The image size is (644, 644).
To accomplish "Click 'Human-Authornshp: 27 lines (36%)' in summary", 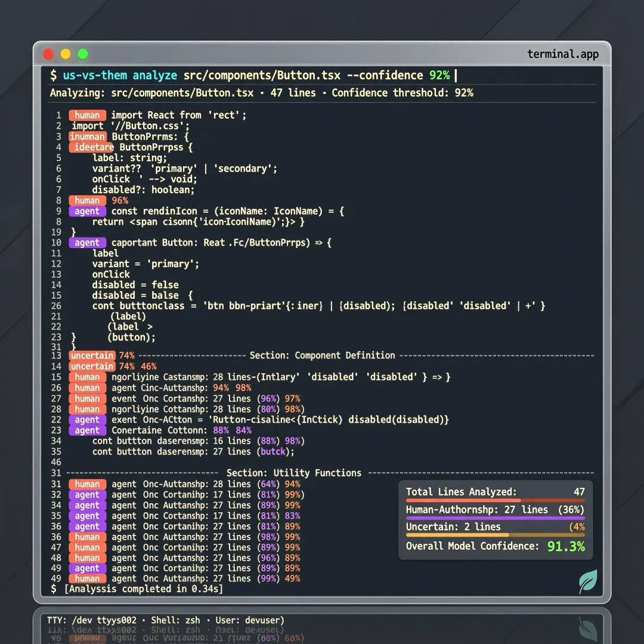I will point(496,510).
